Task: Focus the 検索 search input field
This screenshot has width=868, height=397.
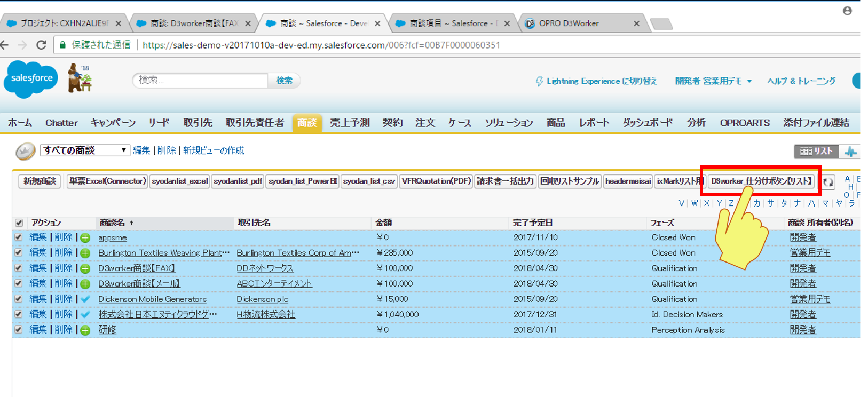Action: point(200,81)
